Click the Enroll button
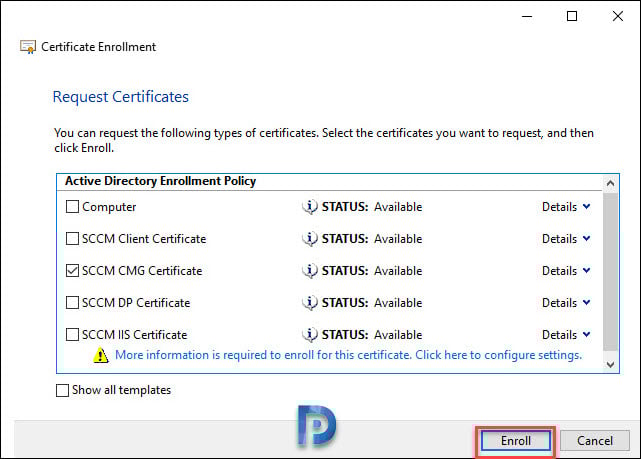Viewport: 641px width, 459px height. pos(515,441)
